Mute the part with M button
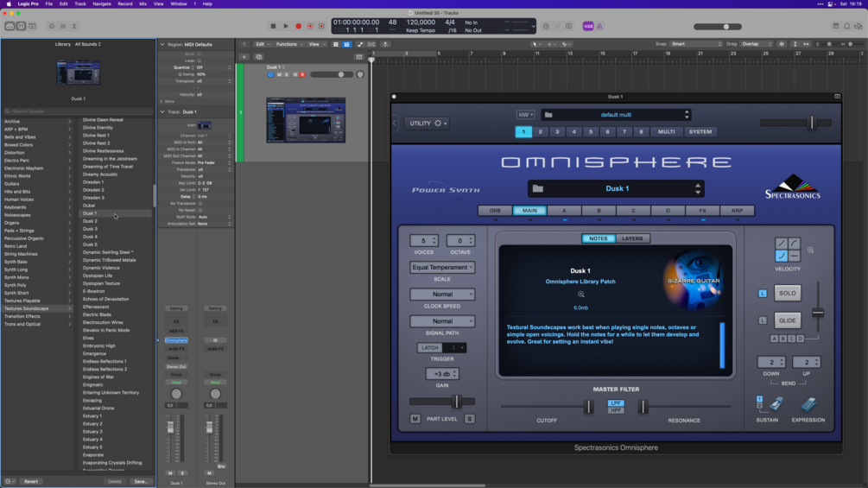Image resolution: width=868 pixels, height=488 pixels. pyautogui.click(x=415, y=419)
